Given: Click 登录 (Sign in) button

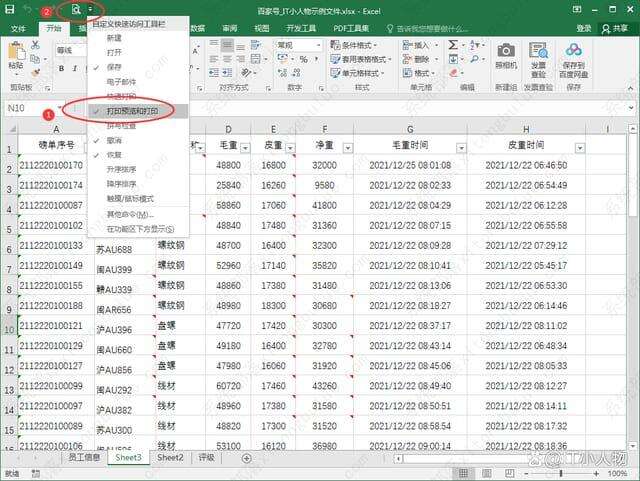Looking at the screenshot, I should point(584,28).
